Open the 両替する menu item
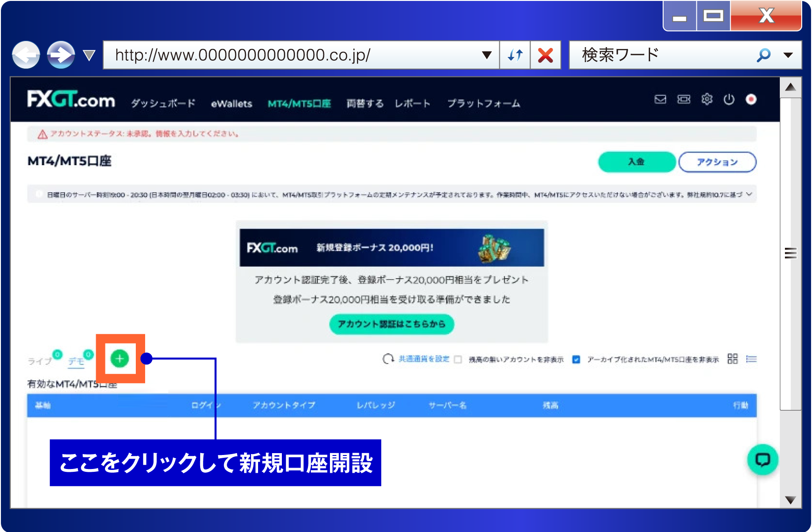Image resolution: width=812 pixels, height=532 pixels. pos(365,103)
